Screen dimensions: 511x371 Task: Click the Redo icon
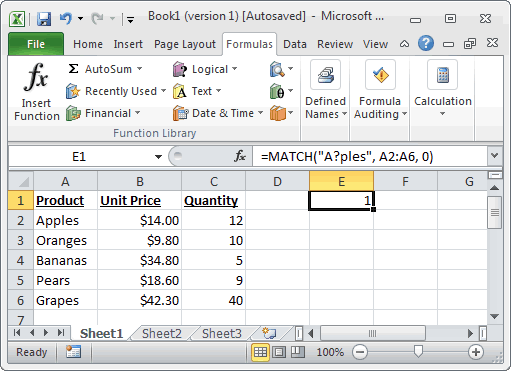tap(97, 18)
